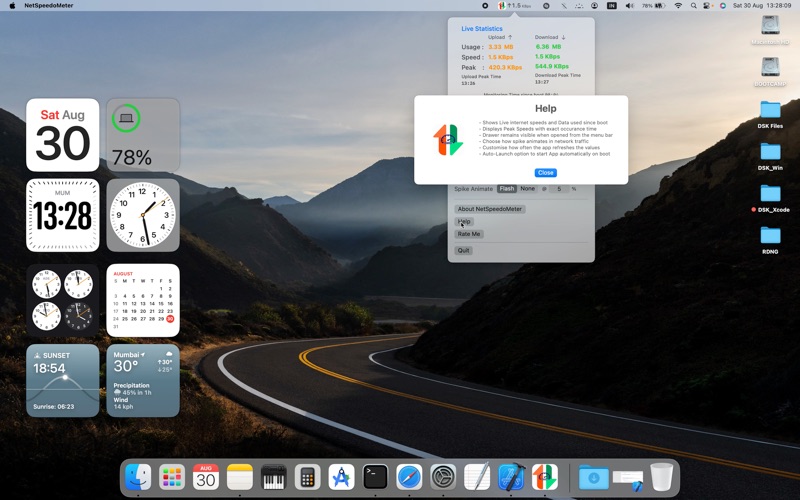Click the Live Statistics heading

coord(482,29)
